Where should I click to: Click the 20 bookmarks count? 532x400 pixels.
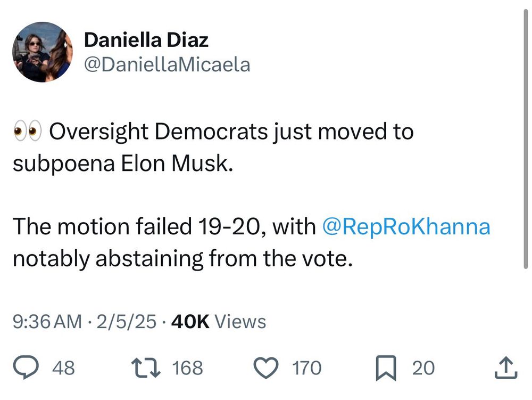coord(423,368)
